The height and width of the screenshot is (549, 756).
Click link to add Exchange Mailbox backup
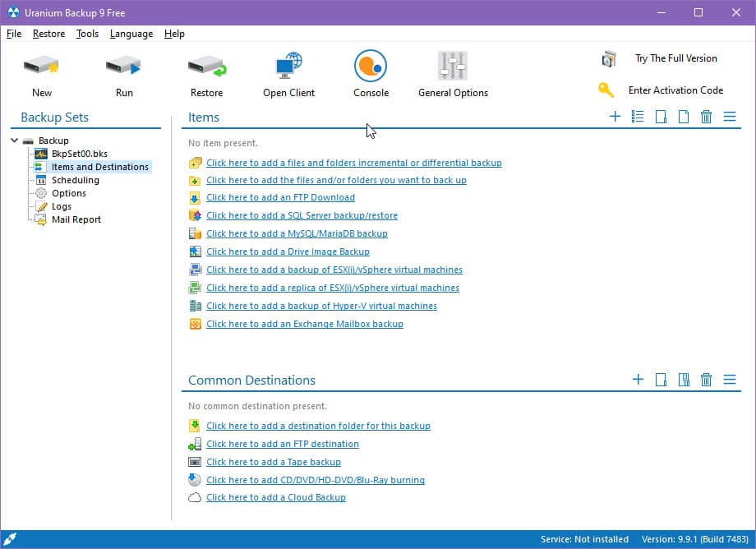click(305, 324)
